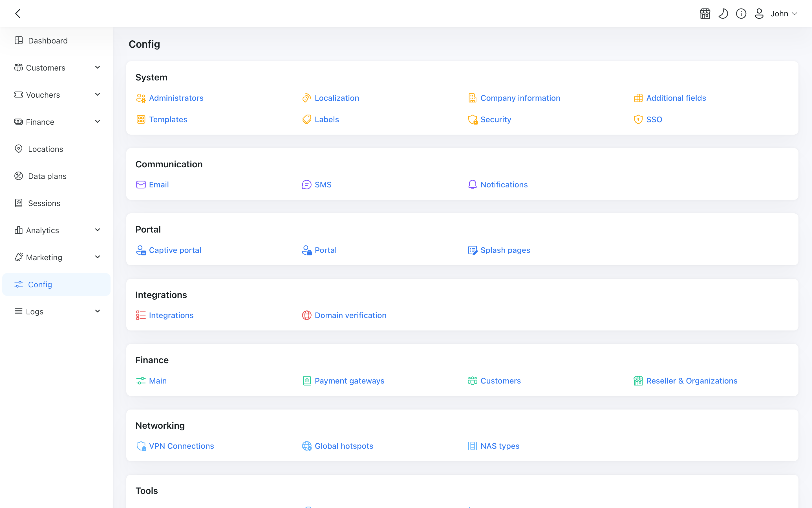This screenshot has height=508, width=812.
Task: Click the back arrow icon
Action: coord(18,14)
